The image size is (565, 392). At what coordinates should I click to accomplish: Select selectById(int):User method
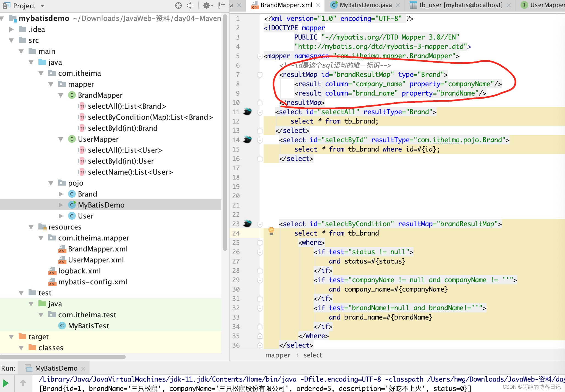pyautogui.click(x=121, y=161)
